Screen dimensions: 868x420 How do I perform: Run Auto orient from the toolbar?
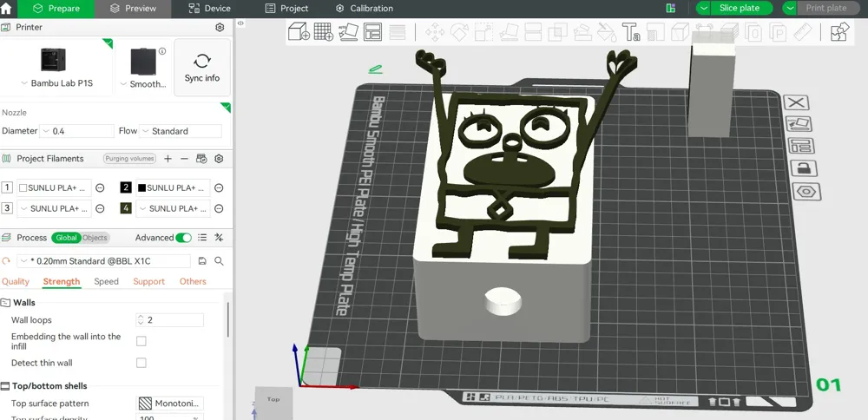[x=348, y=31]
